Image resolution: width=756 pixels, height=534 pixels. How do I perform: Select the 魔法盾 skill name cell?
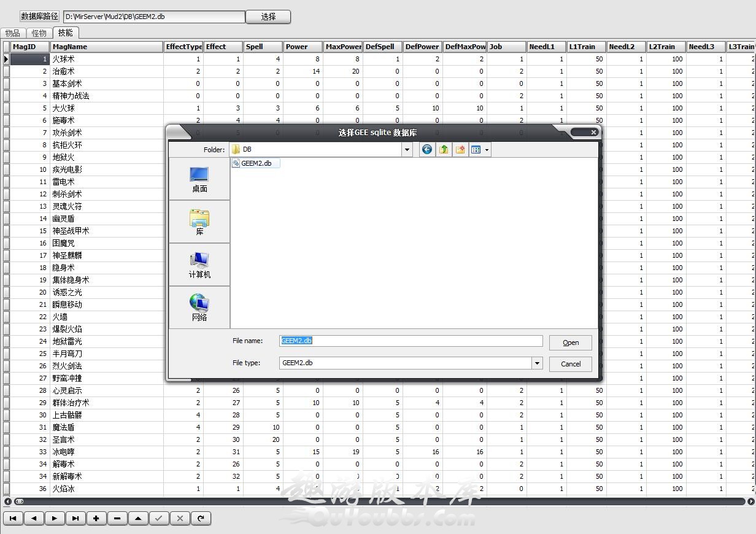pyautogui.click(x=107, y=427)
